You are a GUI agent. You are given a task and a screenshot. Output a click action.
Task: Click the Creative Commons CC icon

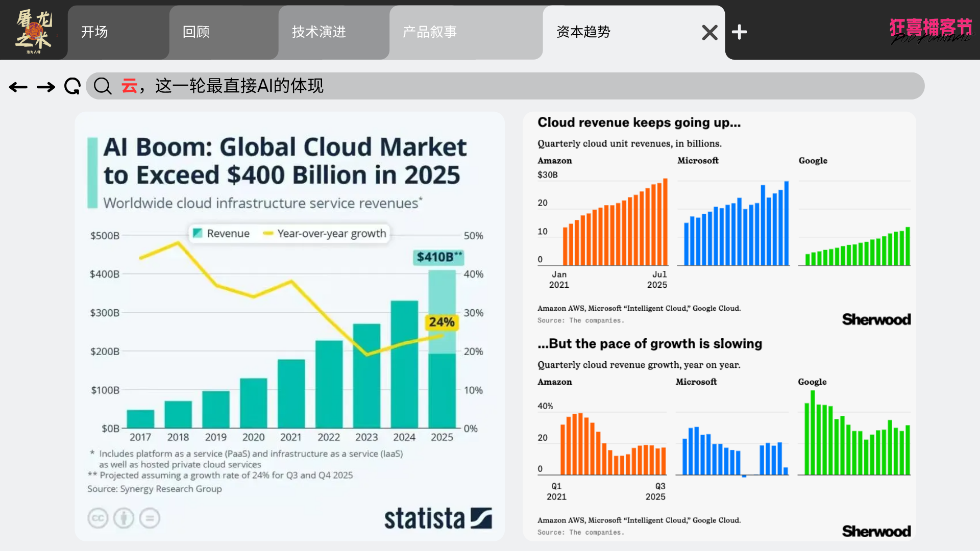pyautogui.click(x=97, y=518)
